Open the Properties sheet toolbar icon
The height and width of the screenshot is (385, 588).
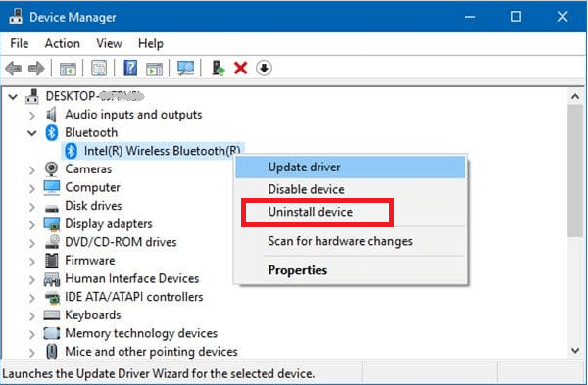pyautogui.click(x=99, y=69)
